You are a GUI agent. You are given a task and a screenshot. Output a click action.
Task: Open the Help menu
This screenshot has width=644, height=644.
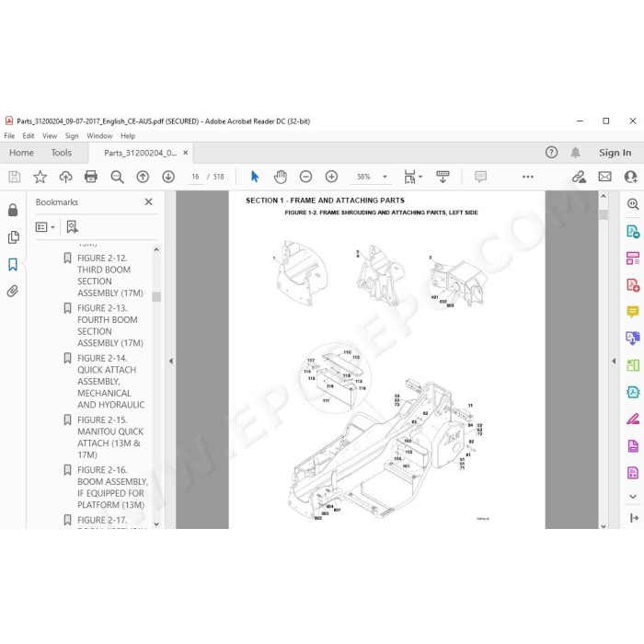tap(128, 136)
